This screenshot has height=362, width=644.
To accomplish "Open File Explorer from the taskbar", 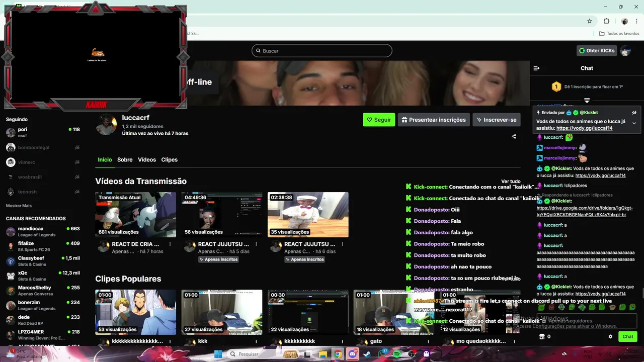I will tap(323, 354).
